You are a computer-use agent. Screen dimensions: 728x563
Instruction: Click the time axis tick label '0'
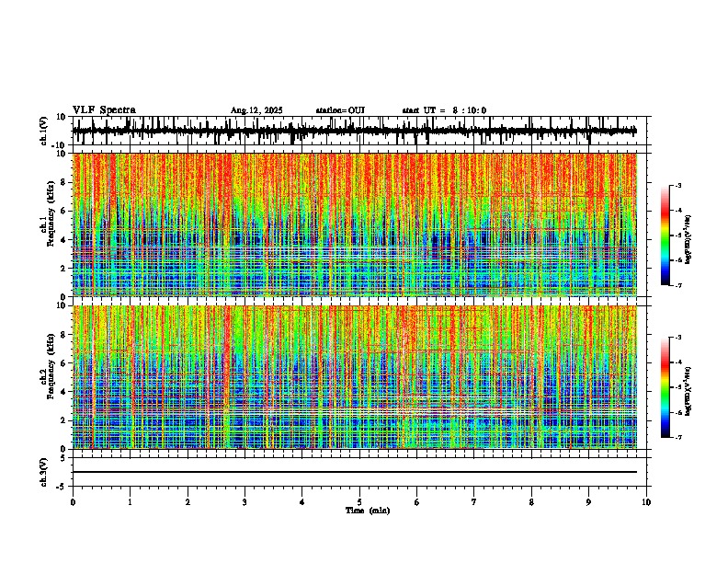pyautogui.click(x=73, y=502)
